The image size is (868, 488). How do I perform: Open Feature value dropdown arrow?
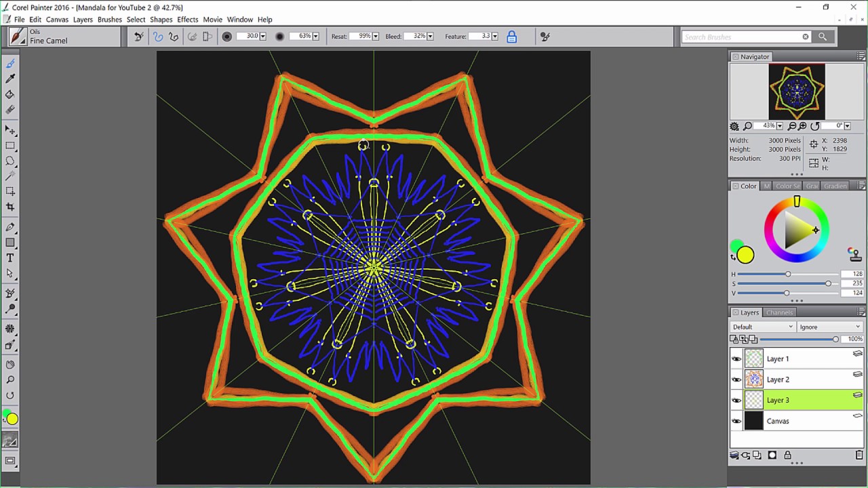coord(494,37)
